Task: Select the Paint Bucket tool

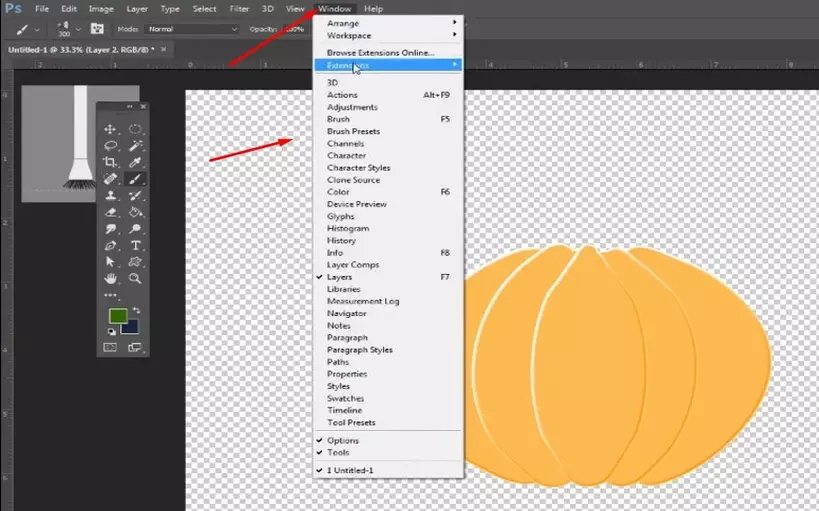Action: point(135,212)
